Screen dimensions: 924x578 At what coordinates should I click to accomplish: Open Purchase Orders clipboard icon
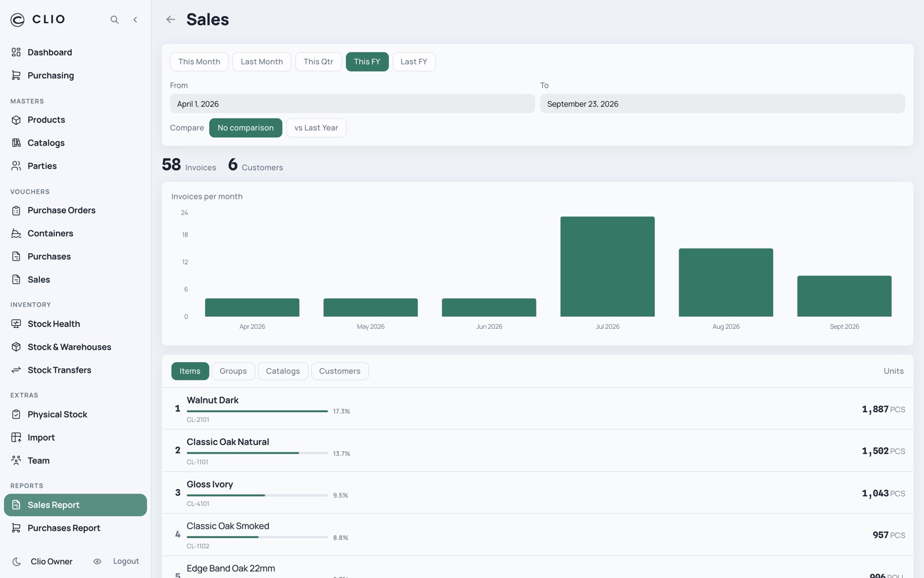[16, 210]
